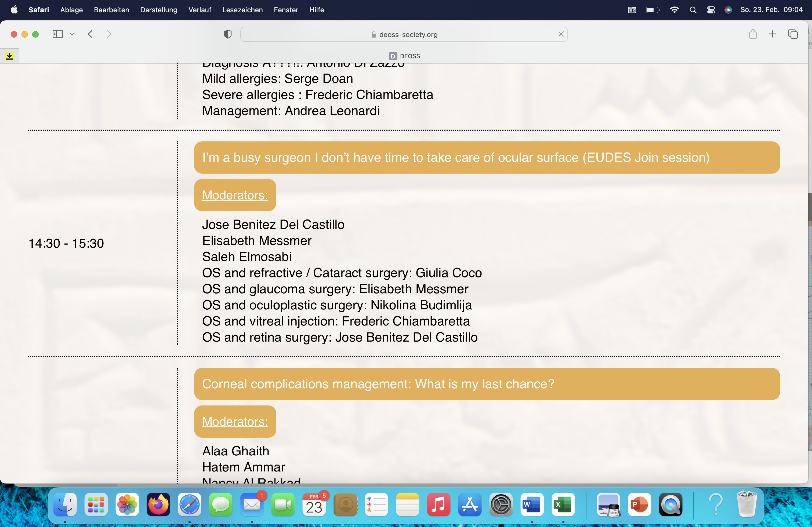Image resolution: width=812 pixels, height=527 pixels.
Task: Open the Bearbeiten menu
Action: pos(111,10)
